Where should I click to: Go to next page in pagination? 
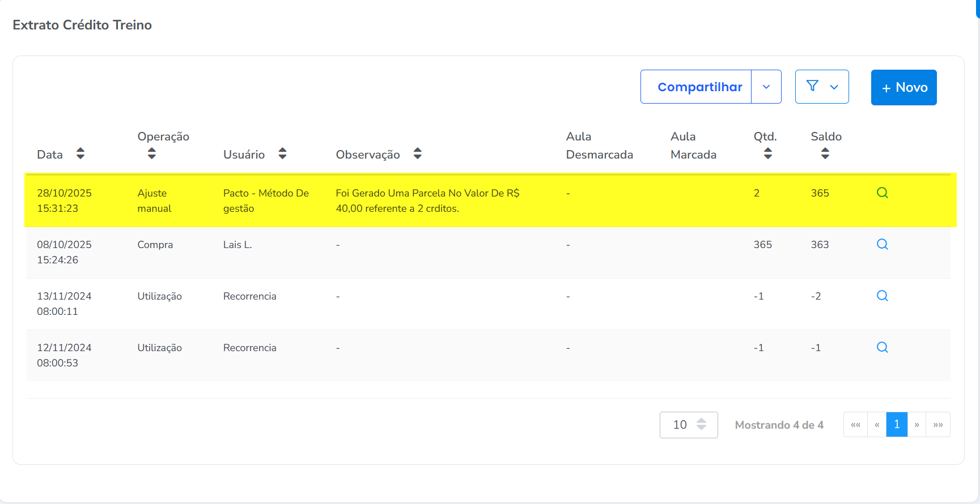917,425
